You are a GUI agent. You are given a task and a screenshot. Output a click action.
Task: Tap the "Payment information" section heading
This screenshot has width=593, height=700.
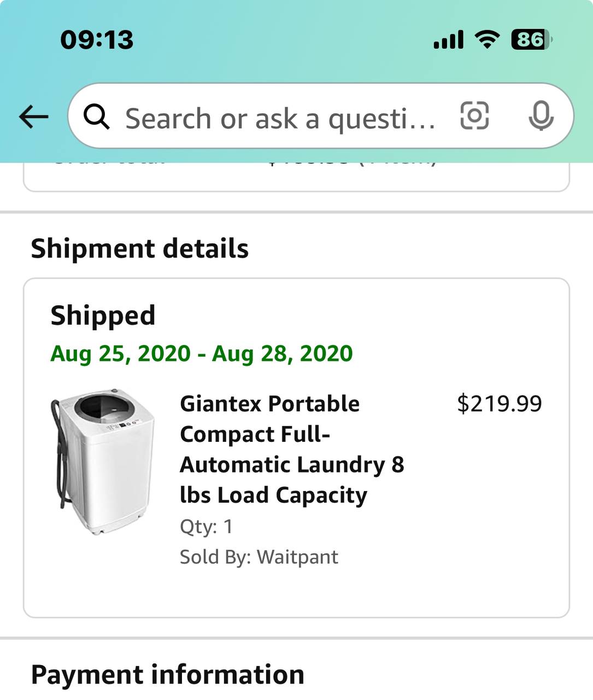pos(167,674)
